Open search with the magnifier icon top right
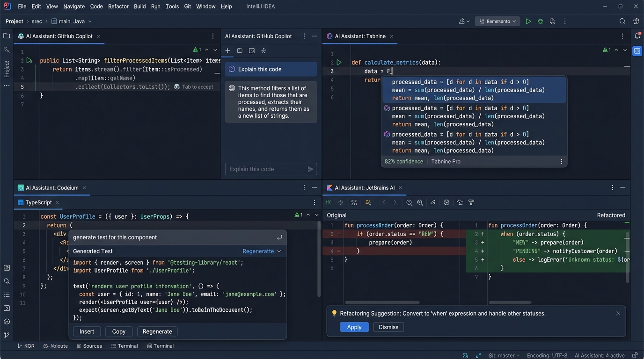644x359 pixels. pos(622,21)
